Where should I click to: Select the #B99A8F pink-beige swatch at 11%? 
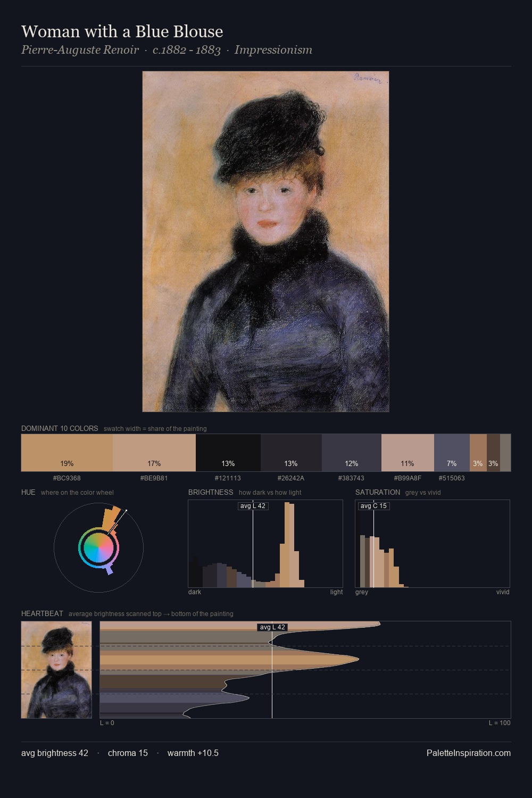[x=408, y=453]
